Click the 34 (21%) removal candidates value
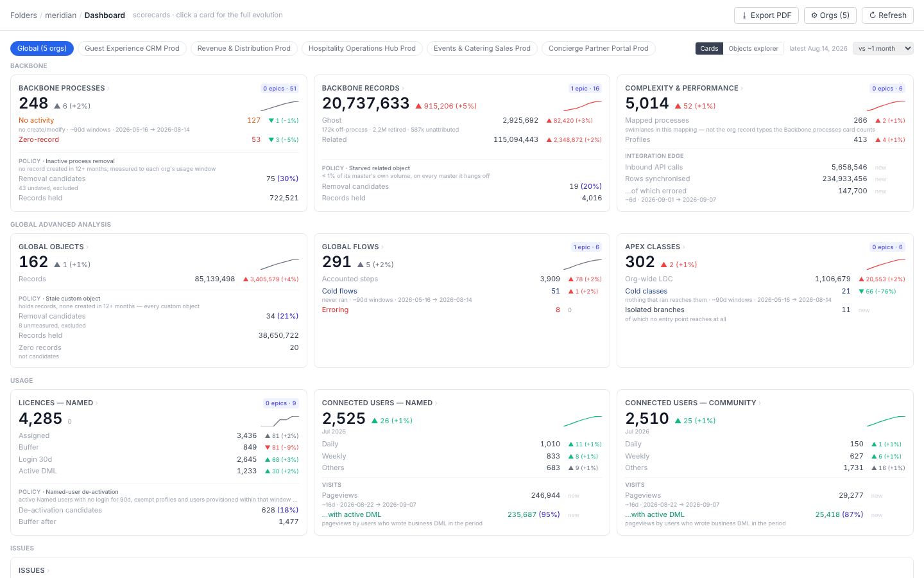The width and height of the screenshot is (924, 578). pyautogui.click(x=282, y=316)
